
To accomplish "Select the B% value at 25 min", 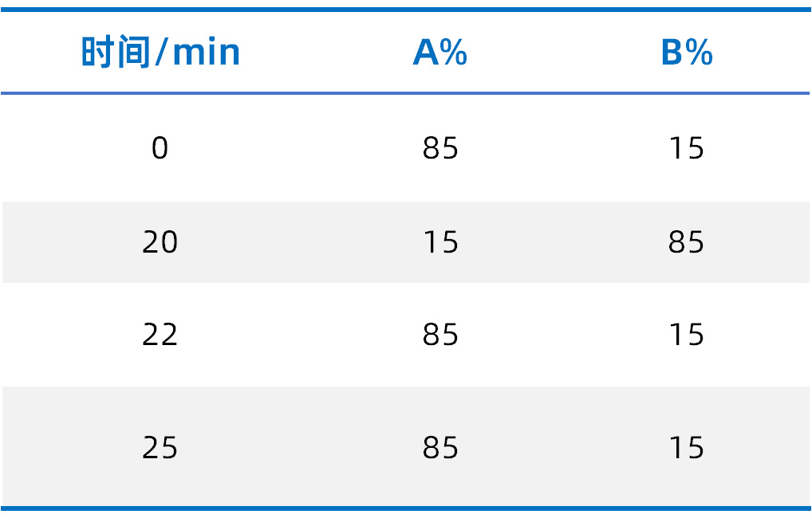I will coord(687,448).
